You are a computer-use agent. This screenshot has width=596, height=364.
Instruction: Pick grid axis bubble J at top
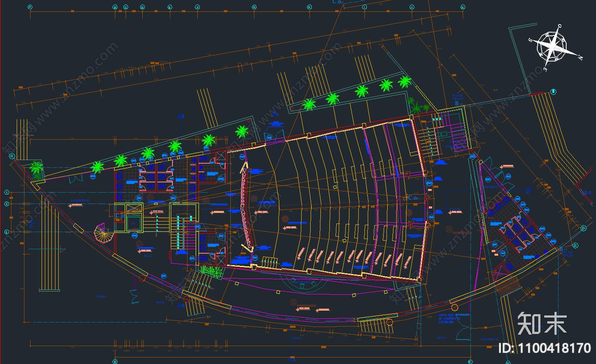point(412,7)
